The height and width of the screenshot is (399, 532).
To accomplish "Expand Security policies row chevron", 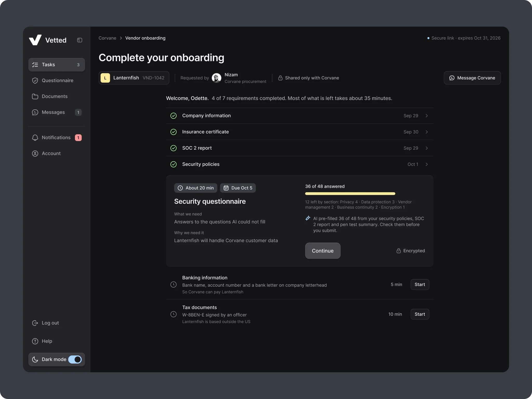I will tap(427, 164).
